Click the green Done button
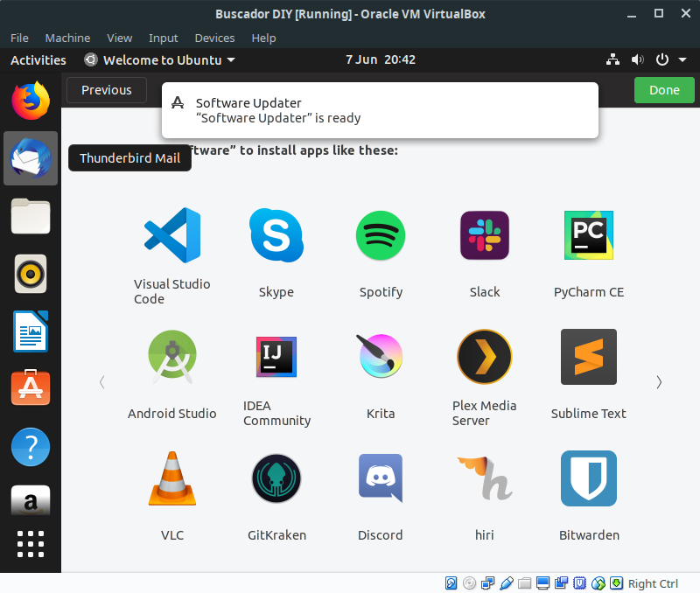The image size is (700, 593). click(664, 90)
